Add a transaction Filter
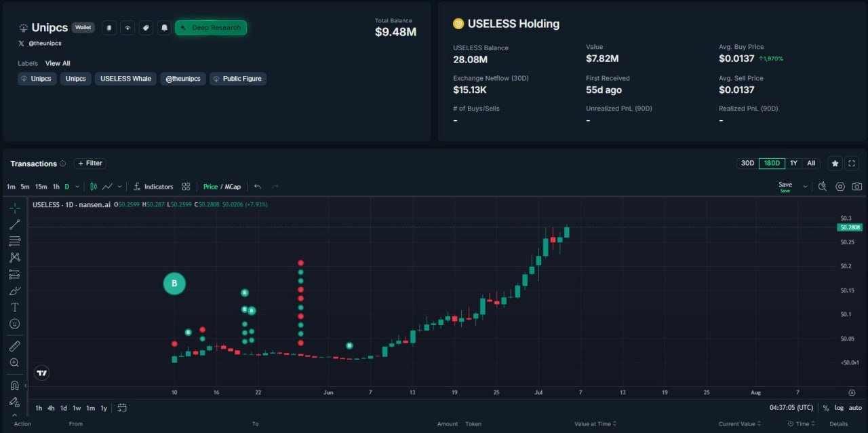 (90, 164)
